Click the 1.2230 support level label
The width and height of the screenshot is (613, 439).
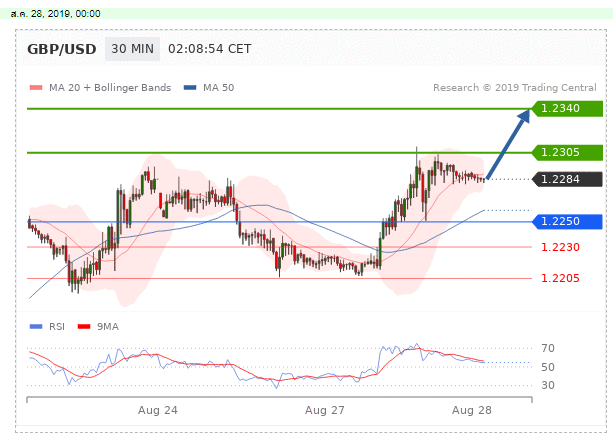(560, 247)
